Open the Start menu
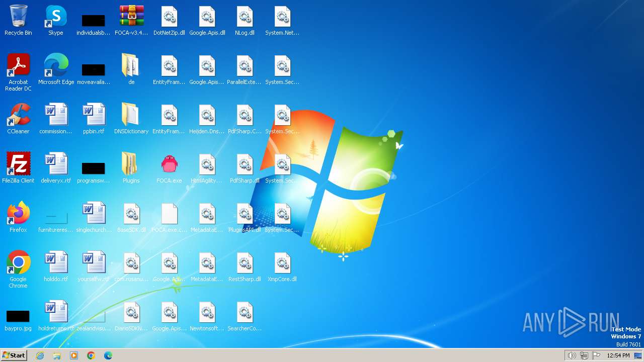The image size is (644, 362). coord(14,355)
